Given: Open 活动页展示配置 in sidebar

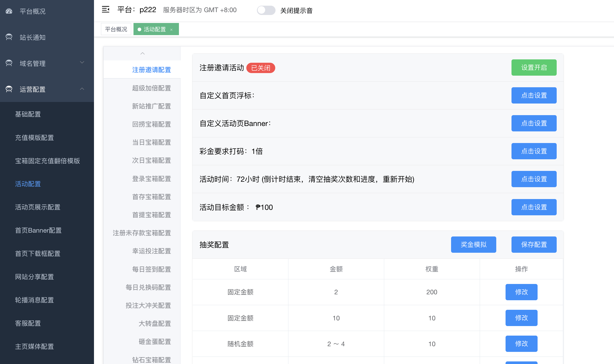Looking at the screenshot, I should [38, 207].
